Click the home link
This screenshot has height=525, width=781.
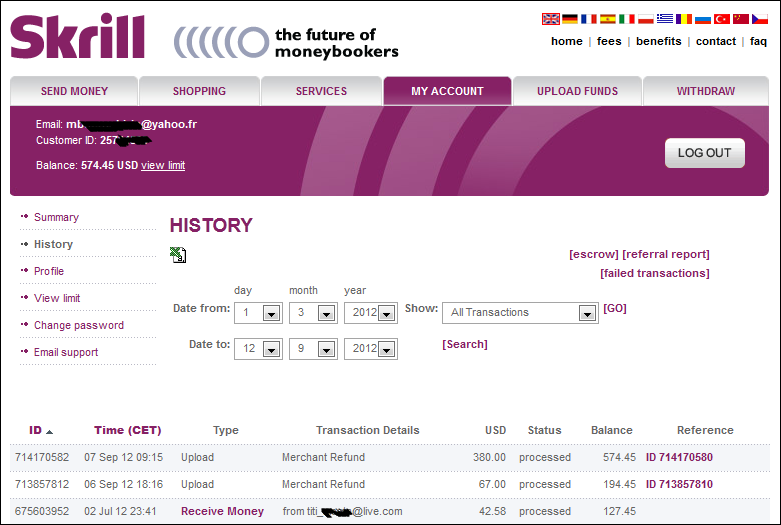(567, 41)
